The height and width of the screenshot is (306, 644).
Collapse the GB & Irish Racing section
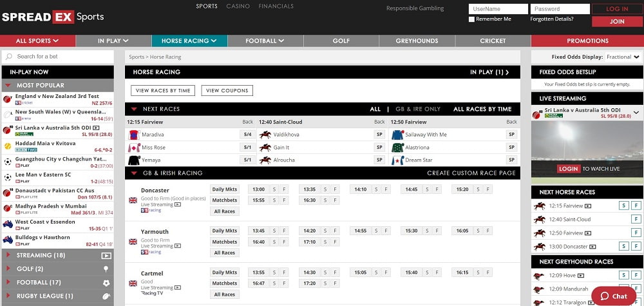coord(134,173)
